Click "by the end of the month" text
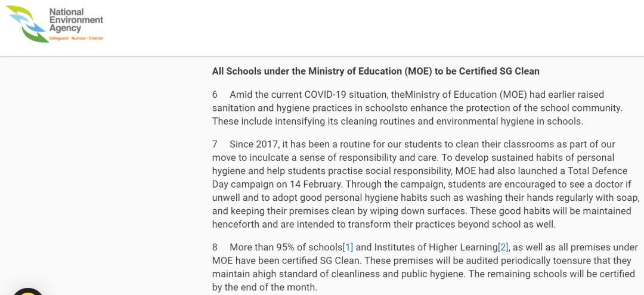Viewport: 644px width, 295px height. point(265,287)
